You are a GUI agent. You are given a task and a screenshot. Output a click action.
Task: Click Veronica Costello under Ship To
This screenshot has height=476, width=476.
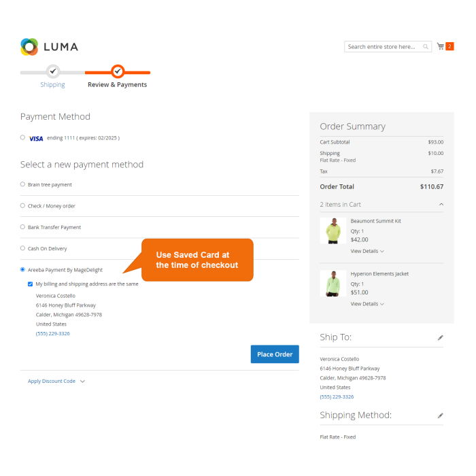pos(339,359)
